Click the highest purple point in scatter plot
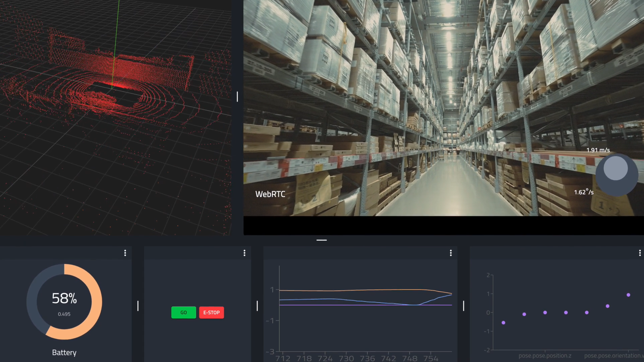The width and height of the screenshot is (644, 362). pyautogui.click(x=628, y=295)
